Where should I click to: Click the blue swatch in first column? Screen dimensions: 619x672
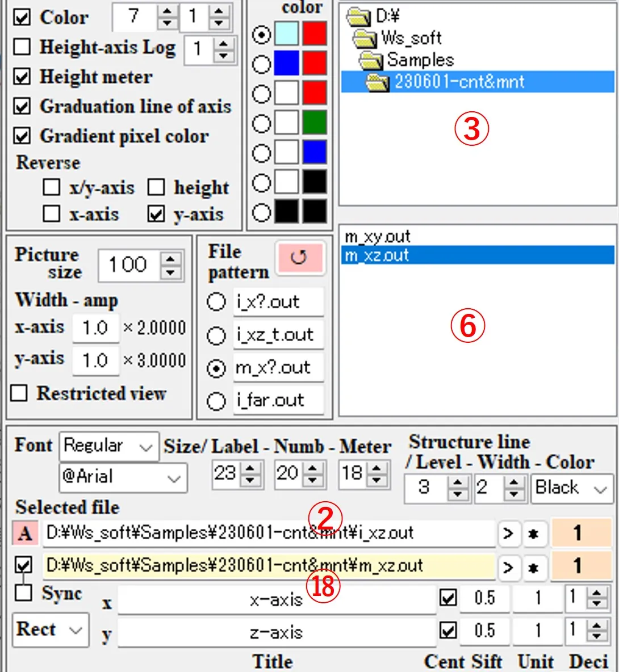tap(286, 63)
